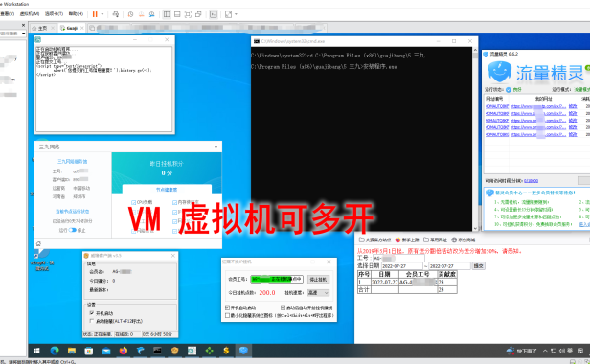590x364 pixels.
Task: Click the start date field 2022-07-27
Action: 402,265
